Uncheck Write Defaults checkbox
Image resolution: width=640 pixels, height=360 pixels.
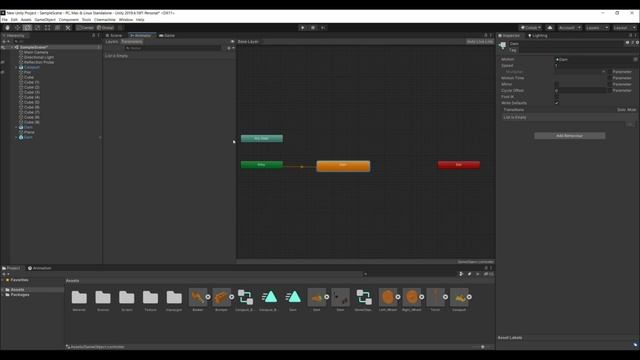click(x=557, y=103)
